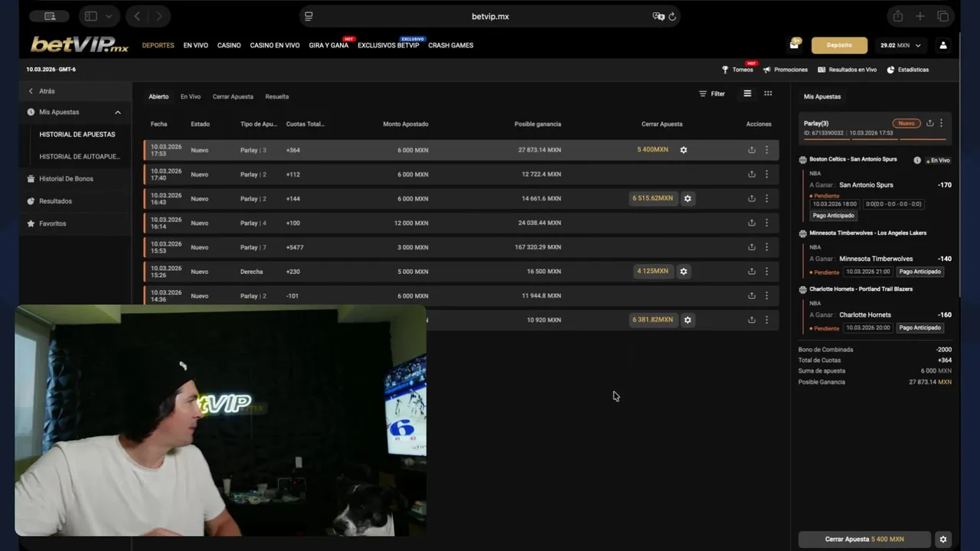Open Safari share button

click(x=897, y=16)
